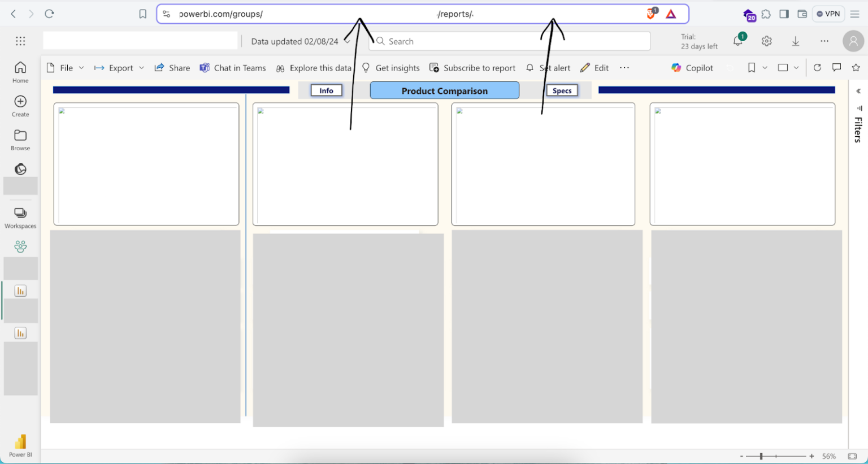
Task: Open the Power BI settings gear
Action: [766, 41]
